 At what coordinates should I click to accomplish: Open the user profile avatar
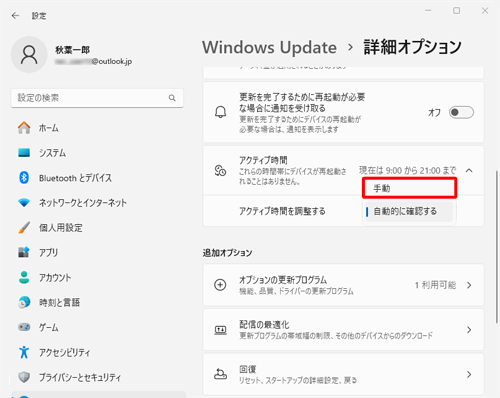(29, 55)
